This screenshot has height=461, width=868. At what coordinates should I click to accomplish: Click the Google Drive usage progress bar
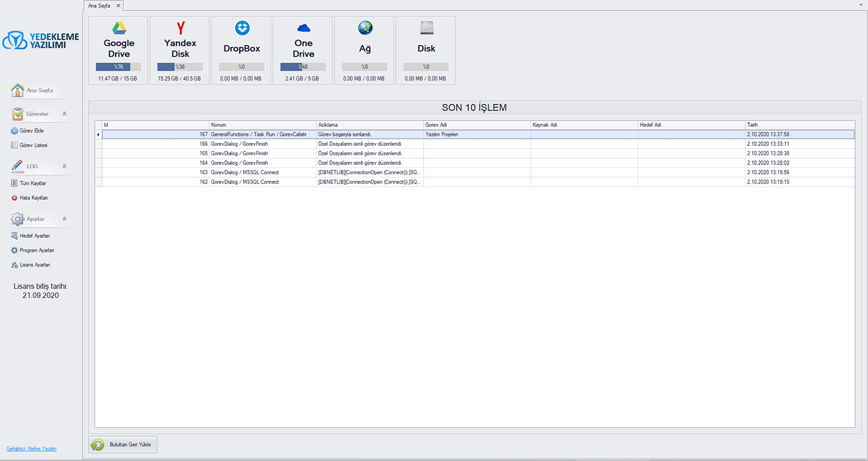(118, 66)
